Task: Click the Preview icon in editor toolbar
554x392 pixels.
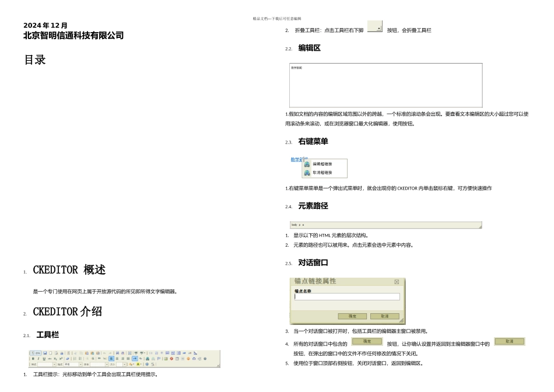Action: pos(56,353)
